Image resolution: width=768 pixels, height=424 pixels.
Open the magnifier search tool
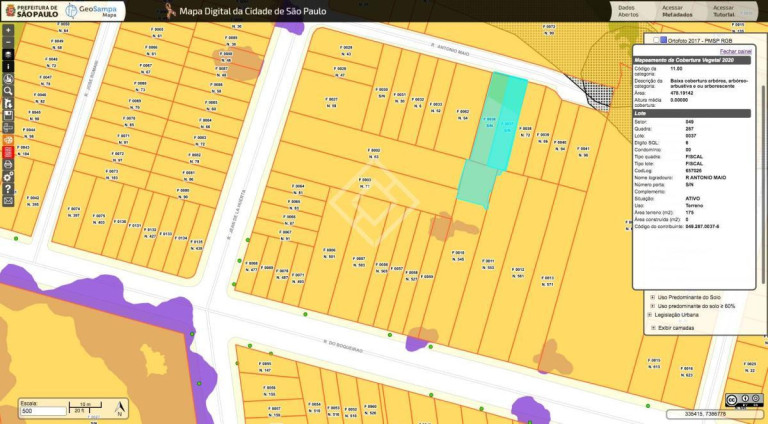8,91
